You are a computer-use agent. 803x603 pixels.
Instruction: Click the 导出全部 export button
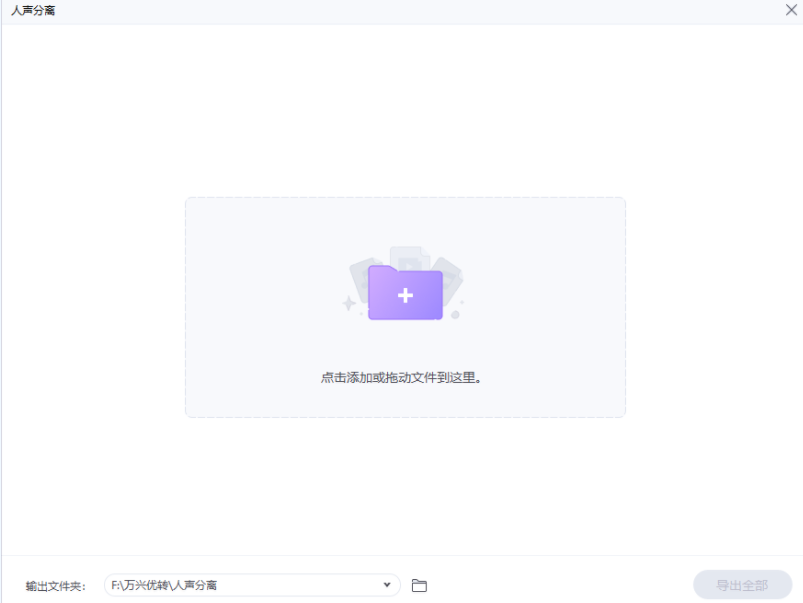pos(743,585)
